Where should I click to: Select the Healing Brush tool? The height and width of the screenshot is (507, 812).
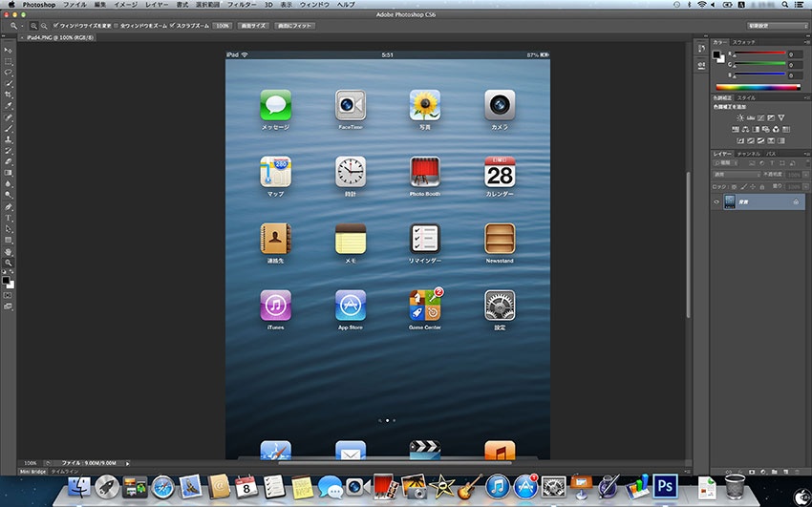click(9, 117)
